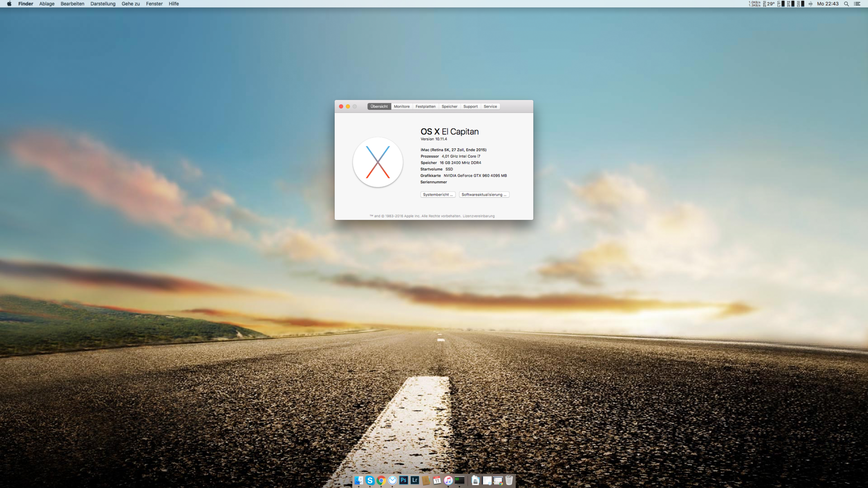Click the Startvolume SSD text
The height and width of the screenshot is (488, 868).
[x=437, y=169]
